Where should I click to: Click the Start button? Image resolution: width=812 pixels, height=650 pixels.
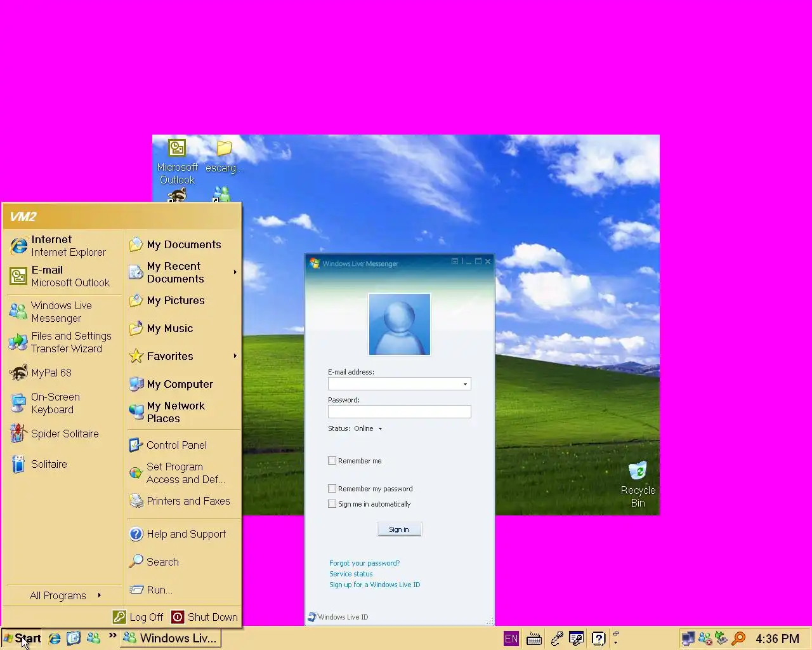tap(22, 639)
